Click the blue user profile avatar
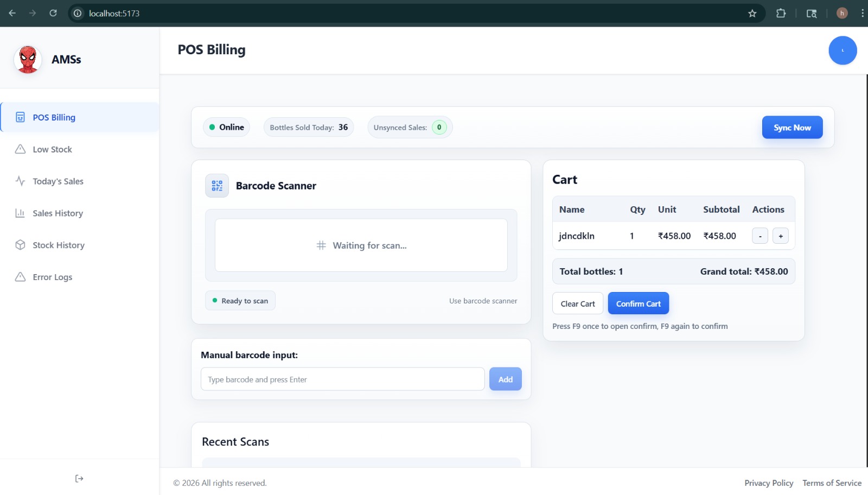868x495 pixels. (x=842, y=50)
